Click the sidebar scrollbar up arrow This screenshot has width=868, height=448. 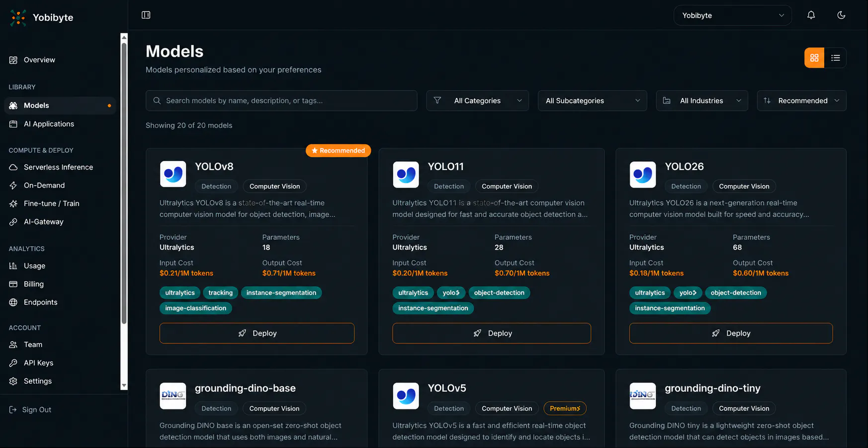pos(124,37)
